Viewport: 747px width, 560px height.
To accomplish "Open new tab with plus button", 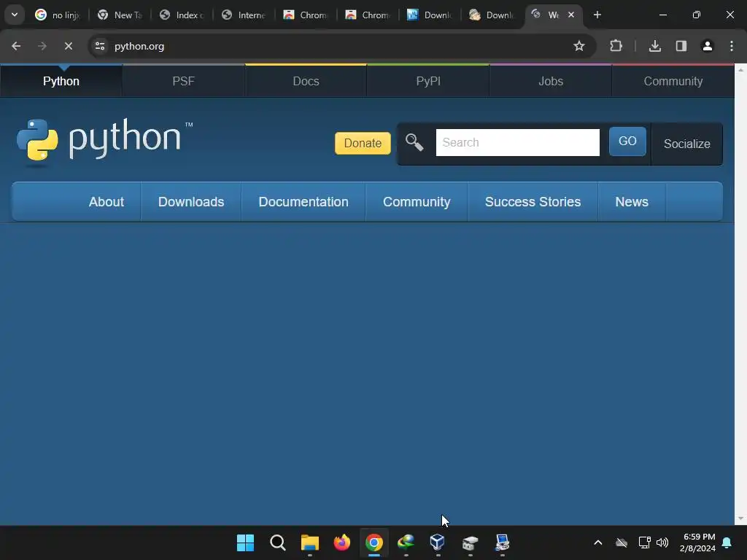I will 597,15.
